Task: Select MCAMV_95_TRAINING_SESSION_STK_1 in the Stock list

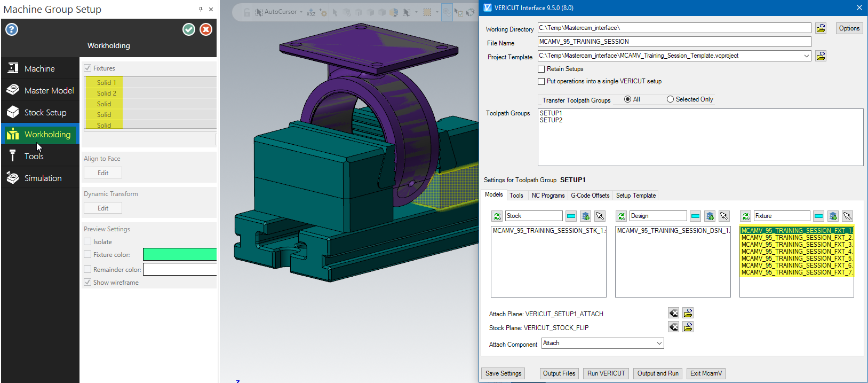Action: click(x=548, y=231)
